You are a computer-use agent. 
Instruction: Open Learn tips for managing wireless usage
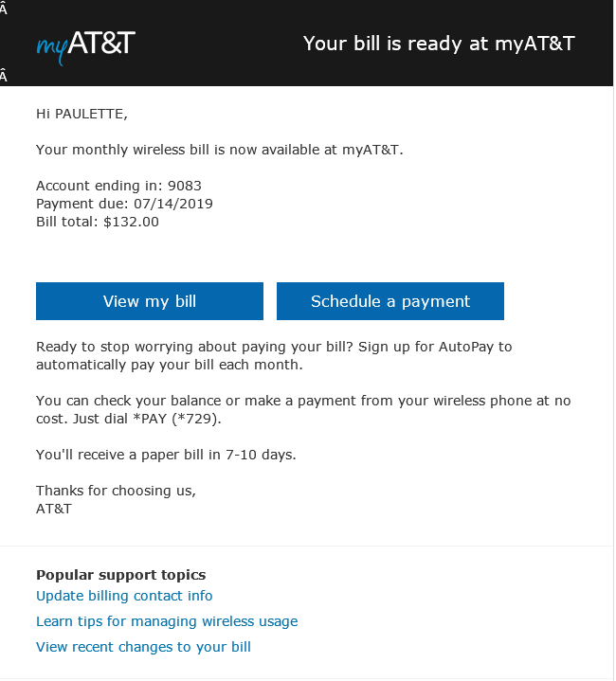click(x=167, y=621)
